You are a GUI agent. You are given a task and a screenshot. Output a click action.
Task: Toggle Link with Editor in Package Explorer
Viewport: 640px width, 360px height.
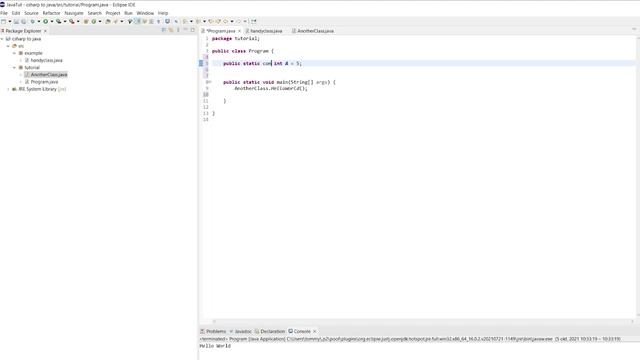(171, 30)
